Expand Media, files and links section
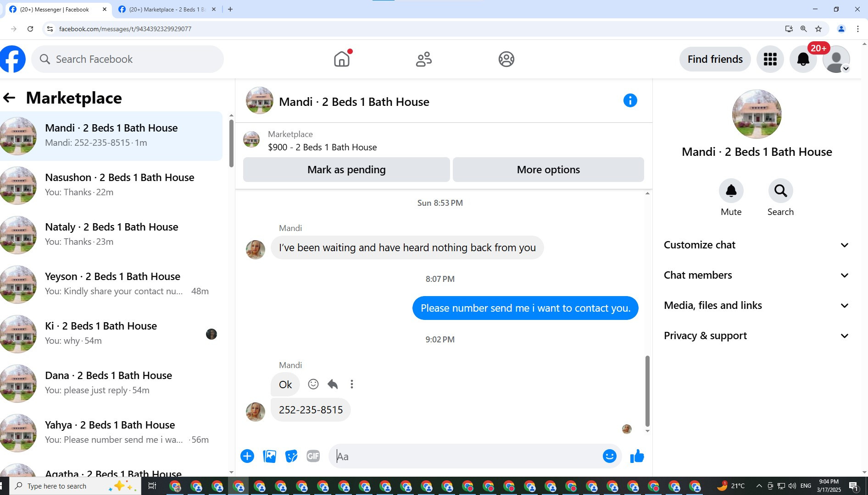Viewport: 868px width, 495px height. [x=757, y=305]
